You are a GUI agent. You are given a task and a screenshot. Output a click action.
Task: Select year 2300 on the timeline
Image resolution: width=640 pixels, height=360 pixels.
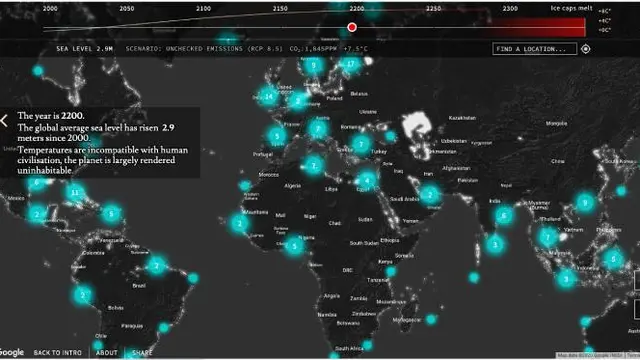coord(510,9)
